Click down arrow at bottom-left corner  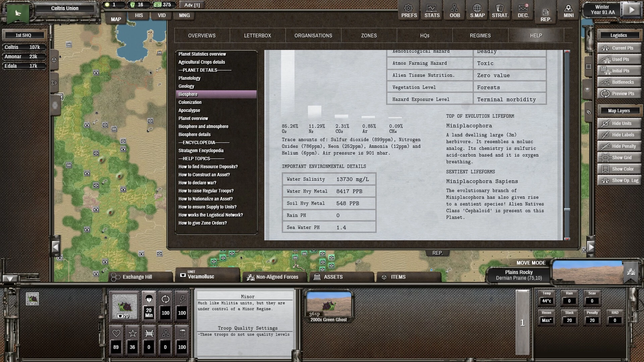10,279
